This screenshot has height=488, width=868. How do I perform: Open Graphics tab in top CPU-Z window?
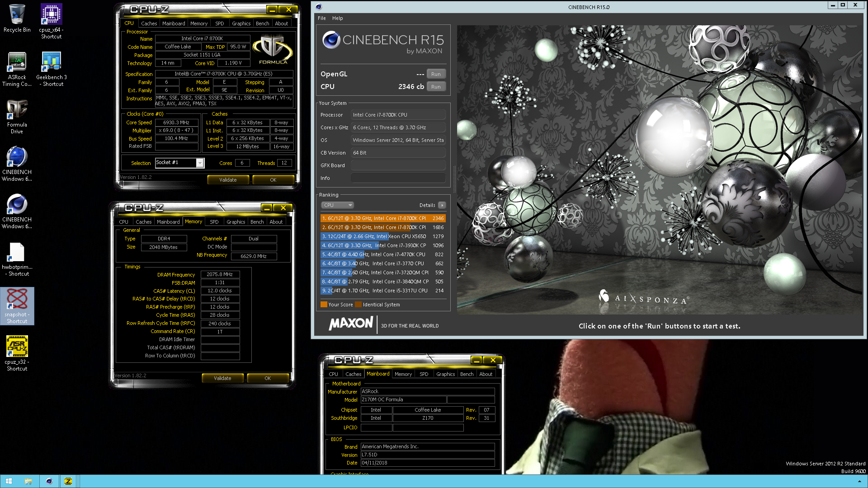pos(241,23)
